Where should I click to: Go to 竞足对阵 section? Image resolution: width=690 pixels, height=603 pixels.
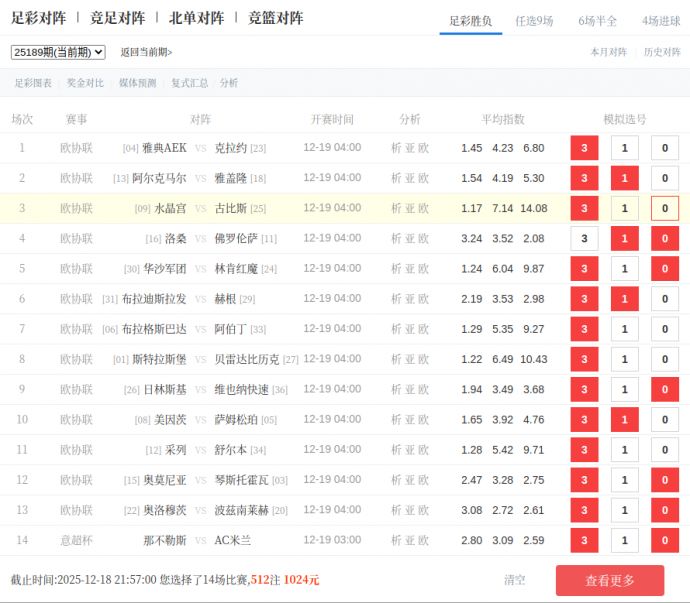pos(117,18)
